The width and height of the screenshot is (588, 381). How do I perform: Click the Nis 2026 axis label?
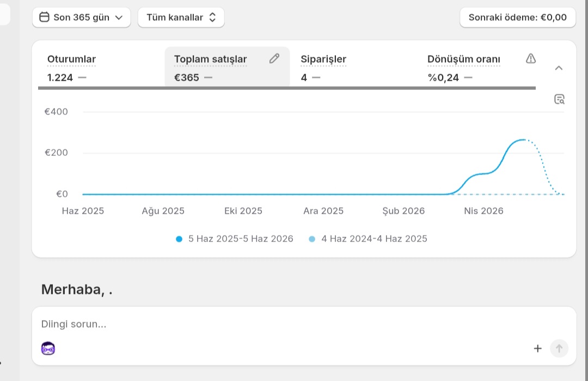483,211
